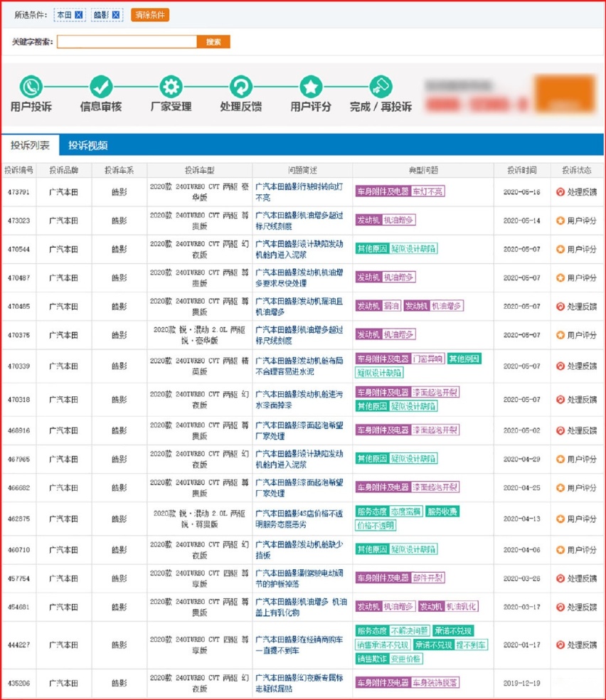Open complaint link in row 470375
The height and width of the screenshot is (700, 606).
[x=299, y=335]
